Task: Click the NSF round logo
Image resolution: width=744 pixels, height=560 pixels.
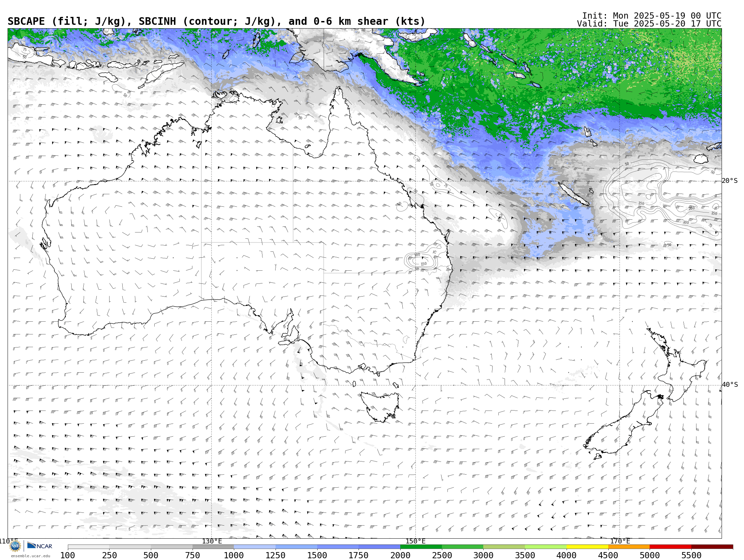Action: (x=15, y=546)
